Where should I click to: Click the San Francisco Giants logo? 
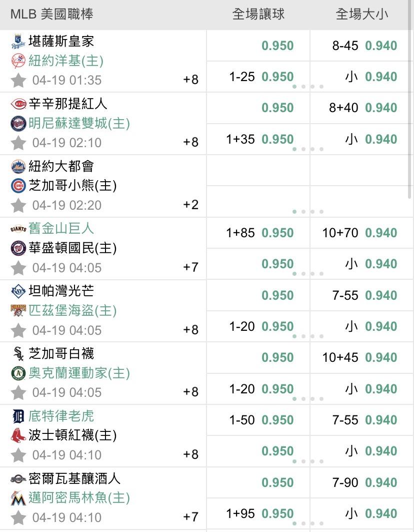point(18,229)
